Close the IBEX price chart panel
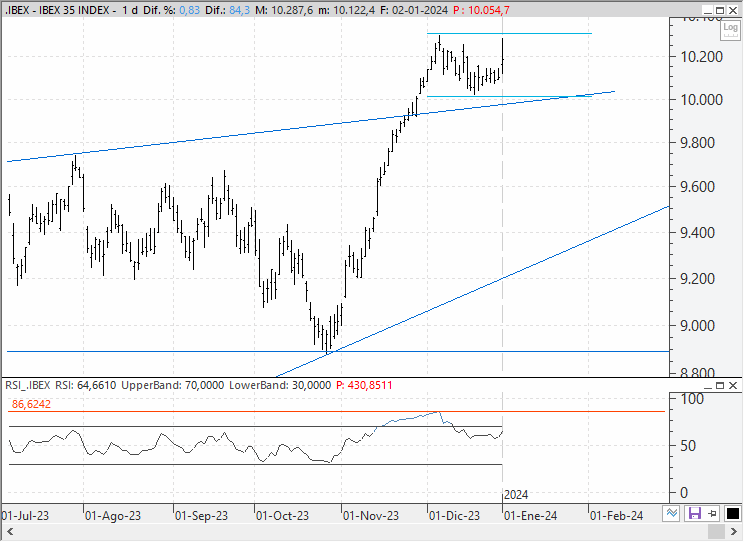Image resolution: width=744 pixels, height=542 pixels. click(733, 10)
